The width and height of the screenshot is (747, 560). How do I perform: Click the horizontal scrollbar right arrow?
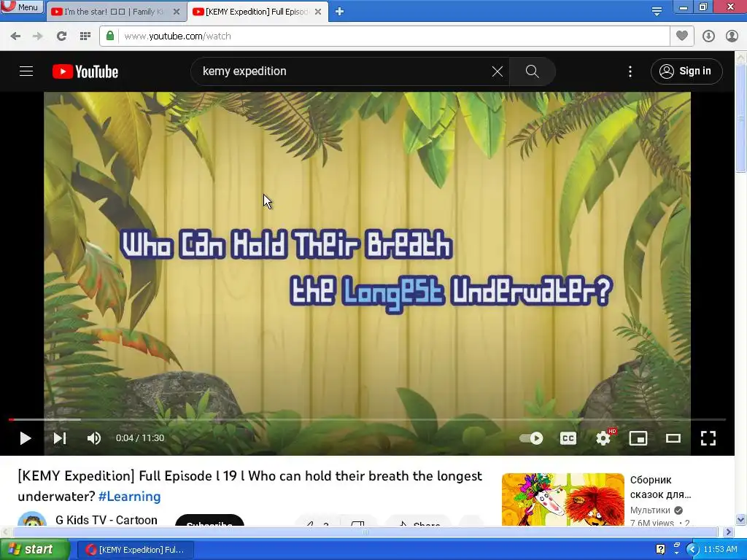729,532
